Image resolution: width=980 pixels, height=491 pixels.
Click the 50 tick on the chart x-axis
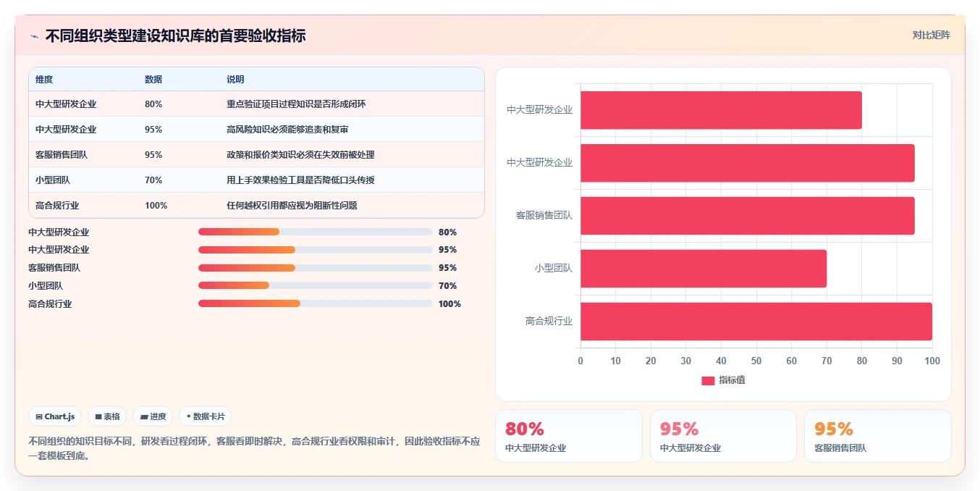[x=756, y=361]
